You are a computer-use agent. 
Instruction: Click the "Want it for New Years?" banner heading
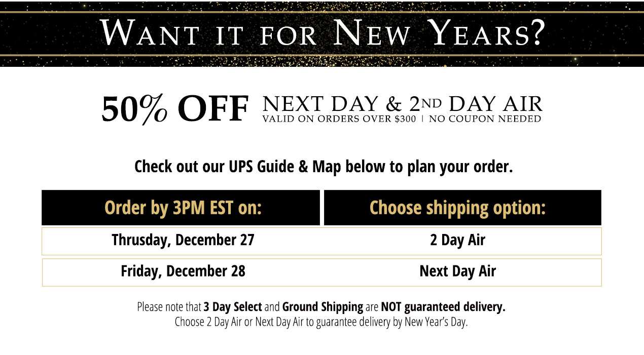tap(323, 33)
